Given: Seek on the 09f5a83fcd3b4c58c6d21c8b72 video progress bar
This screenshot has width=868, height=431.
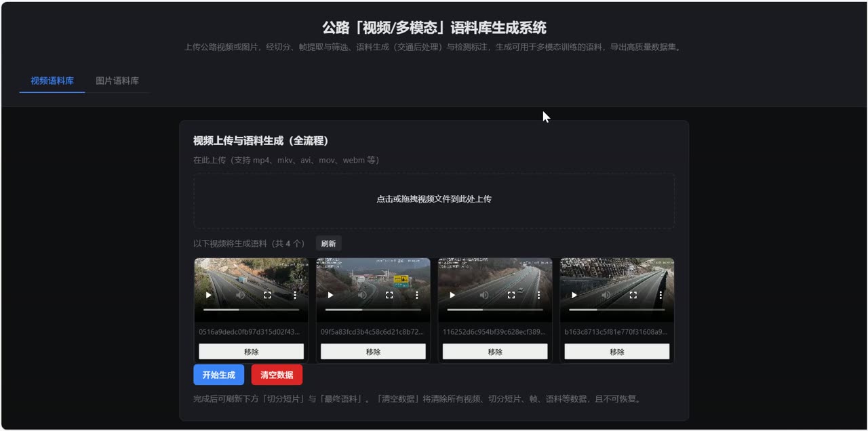Looking at the screenshot, I should pyautogui.click(x=373, y=310).
